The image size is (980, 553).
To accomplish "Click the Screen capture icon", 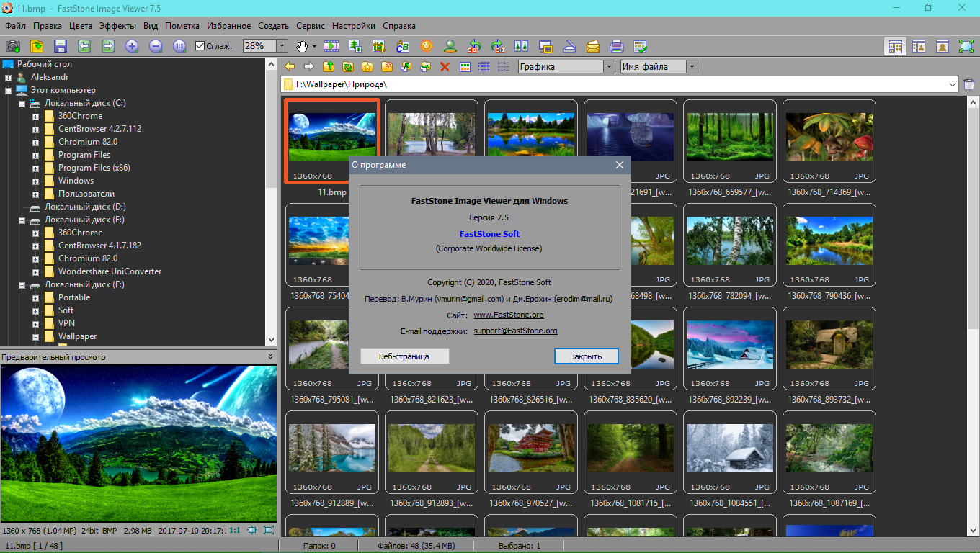I will 545,46.
